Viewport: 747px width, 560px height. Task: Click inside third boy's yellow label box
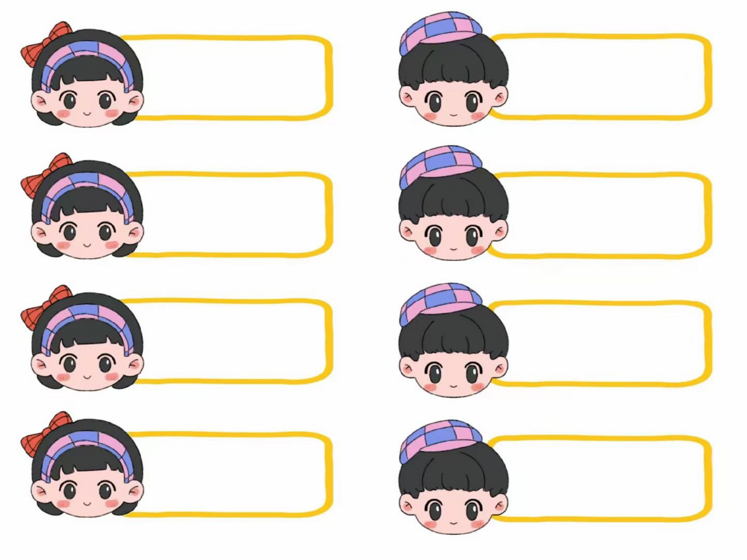click(600, 343)
